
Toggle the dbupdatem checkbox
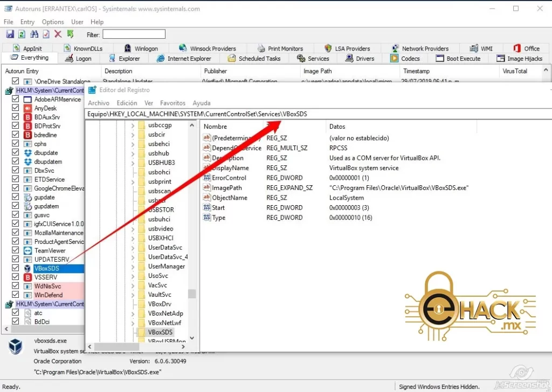click(x=15, y=162)
